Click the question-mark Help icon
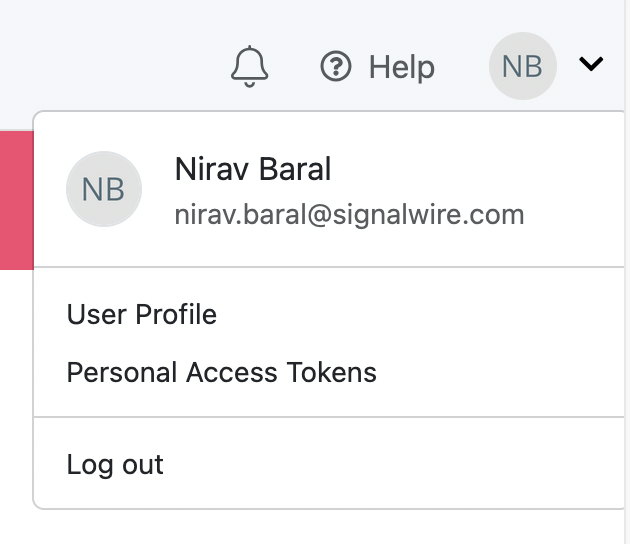 (336, 67)
